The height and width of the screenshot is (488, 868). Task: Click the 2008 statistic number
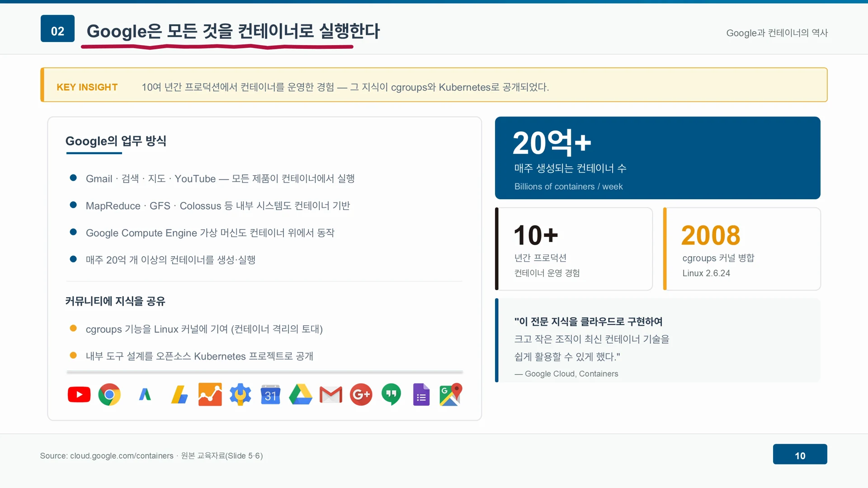point(711,235)
